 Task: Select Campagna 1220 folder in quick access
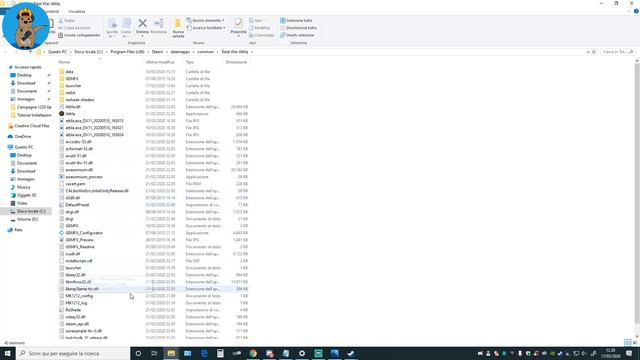[x=31, y=107]
